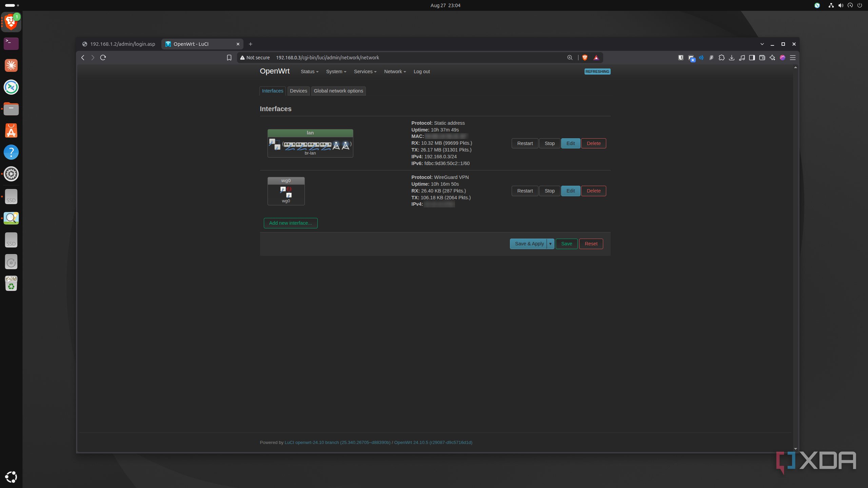
Task: Delete the wg0 interface
Action: [x=594, y=191]
